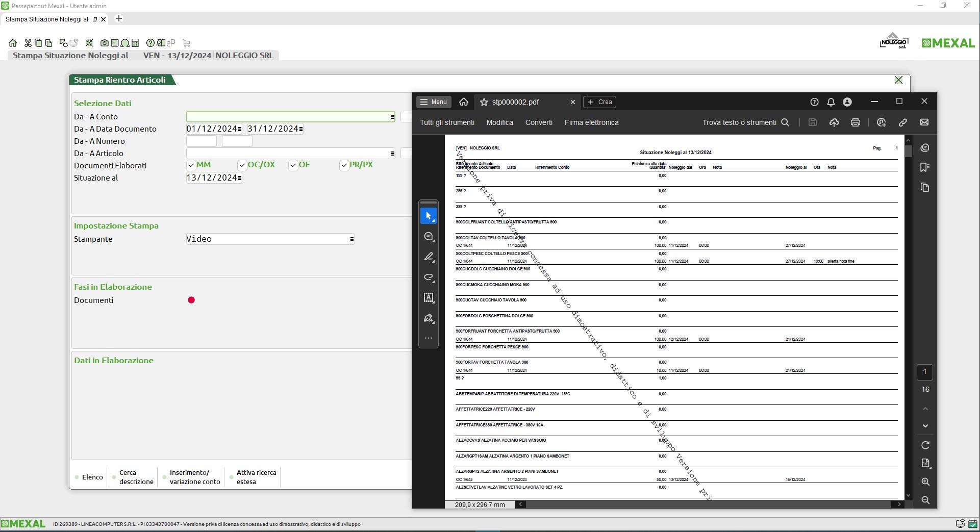Open the Situazione al date picker
Viewport: 980px width, 532px height.
tap(240, 178)
